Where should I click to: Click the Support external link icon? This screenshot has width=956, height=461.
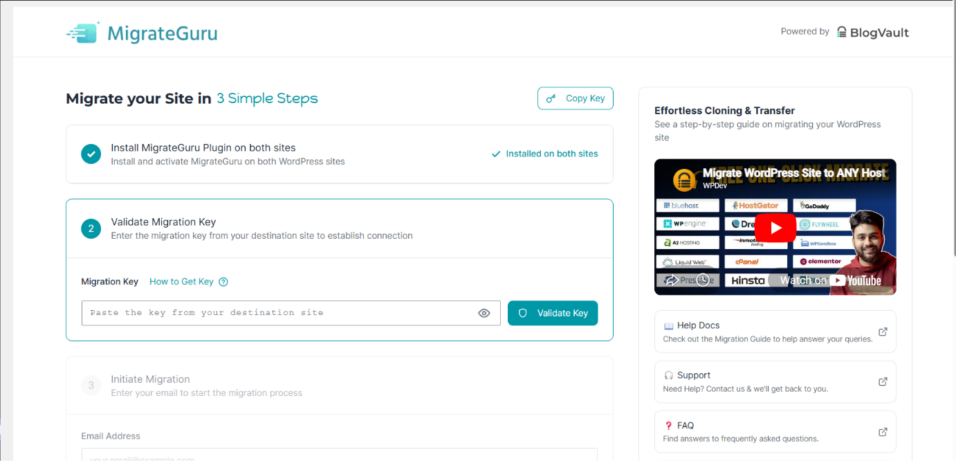coord(882,382)
